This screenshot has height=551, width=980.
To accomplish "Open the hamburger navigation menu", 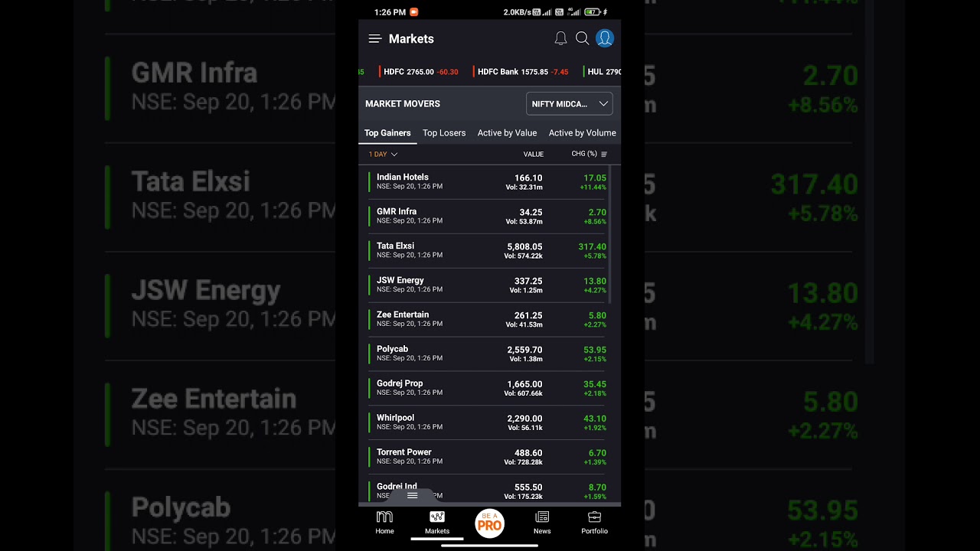I will [x=375, y=39].
